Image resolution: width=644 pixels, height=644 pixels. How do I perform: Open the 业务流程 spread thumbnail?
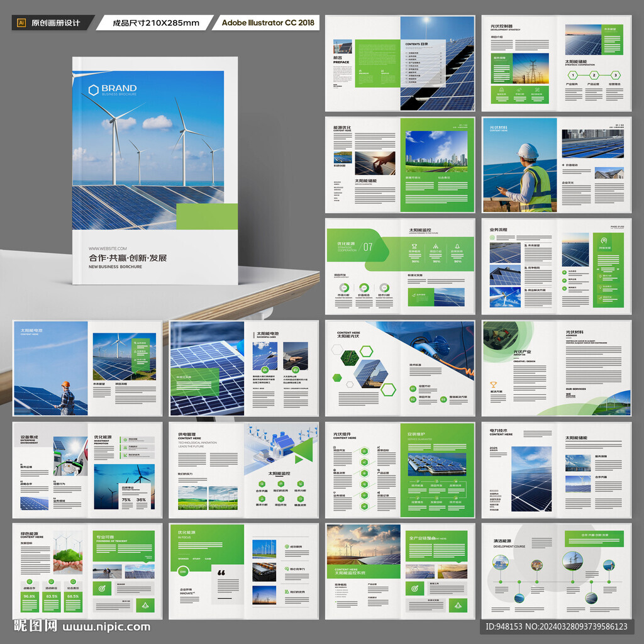click(x=557, y=266)
